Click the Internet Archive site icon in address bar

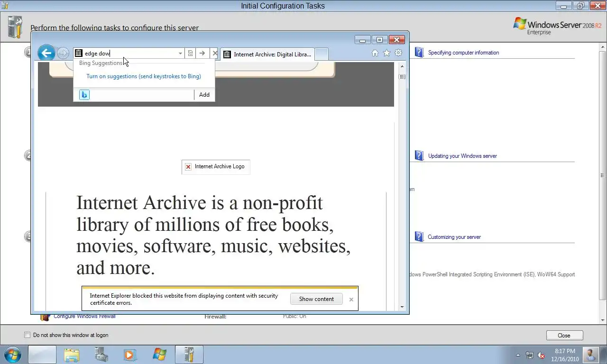pyautogui.click(x=79, y=54)
